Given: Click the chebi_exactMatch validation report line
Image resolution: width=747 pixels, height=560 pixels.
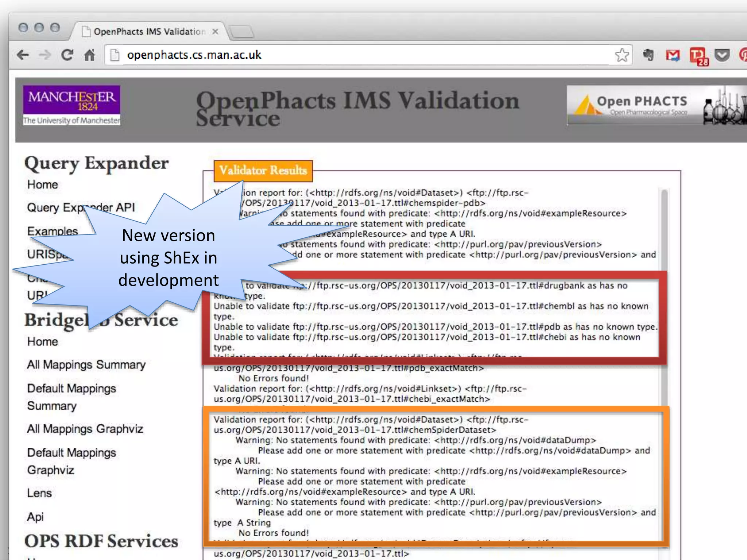Looking at the screenshot, I should point(370,394).
